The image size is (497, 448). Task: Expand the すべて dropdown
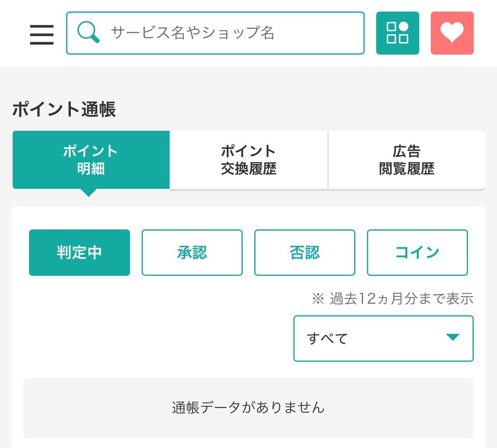[384, 339]
